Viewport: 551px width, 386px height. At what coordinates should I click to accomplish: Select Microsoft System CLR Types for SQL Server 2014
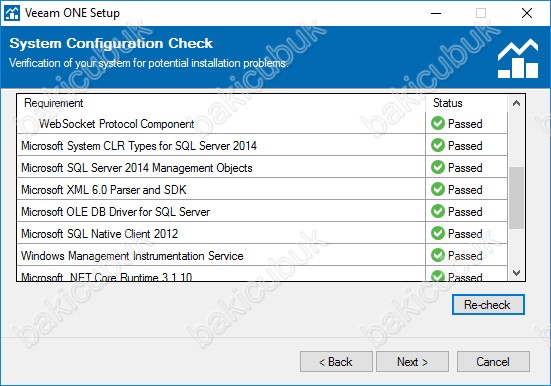point(262,146)
